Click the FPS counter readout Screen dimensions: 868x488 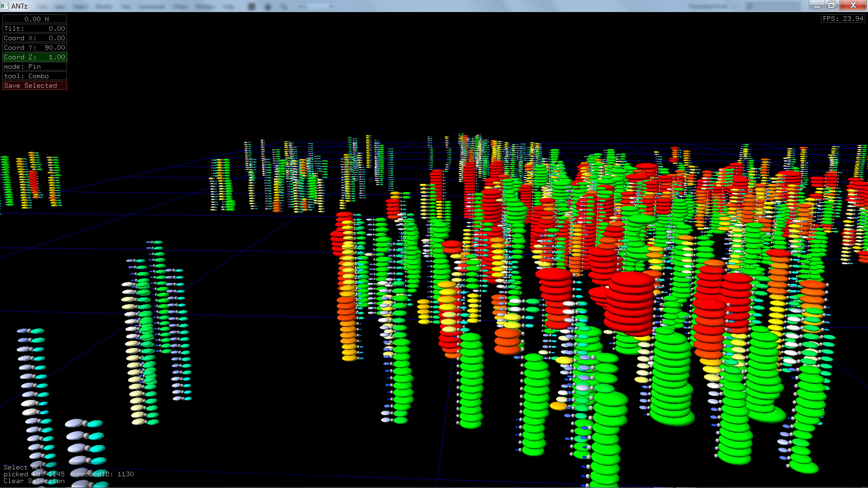pyautogui.click(x=843, y=19)
